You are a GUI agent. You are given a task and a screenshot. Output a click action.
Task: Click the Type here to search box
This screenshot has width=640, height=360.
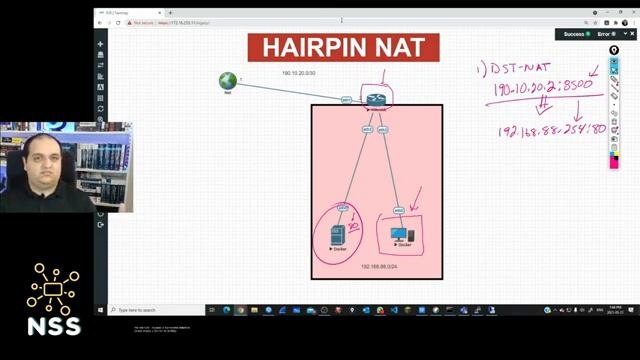(x=156, y=310)
